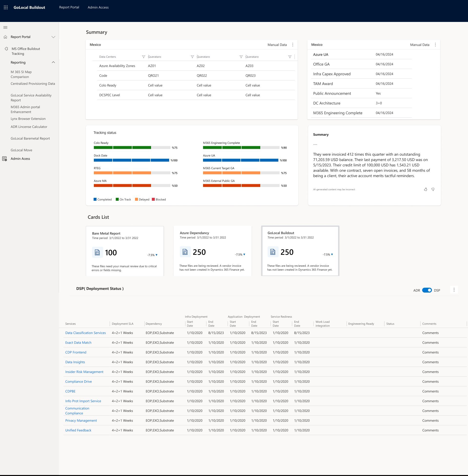Click filter icon in Data Centers column
Viewport: 468px width, 476px height.
click(x=144, y=57)
